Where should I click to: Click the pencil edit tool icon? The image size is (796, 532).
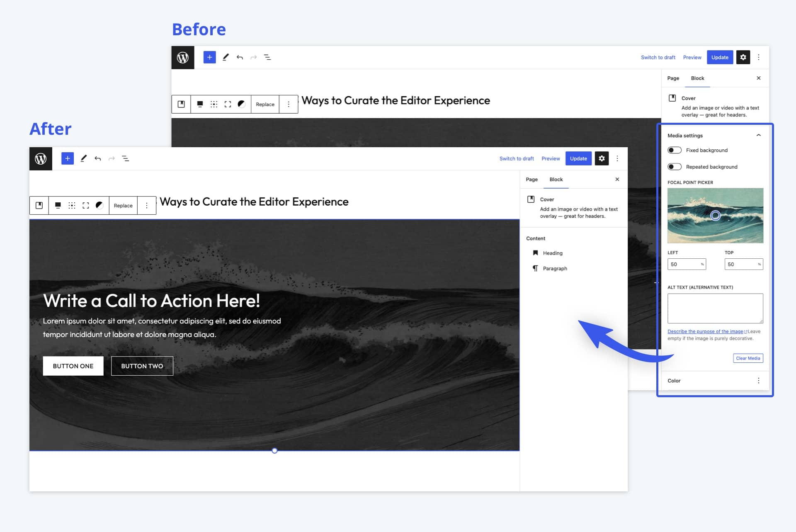click(x=84, y=158)
